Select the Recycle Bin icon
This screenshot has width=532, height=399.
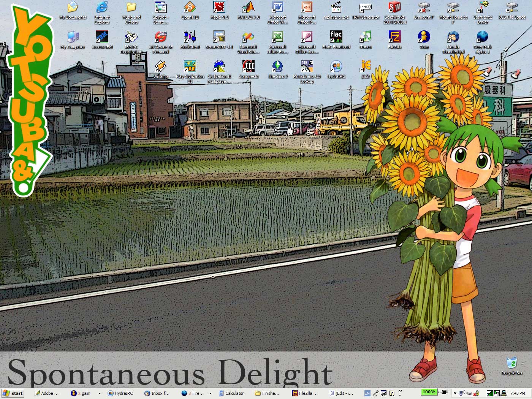pyautogui.click(x=511, y=366)
